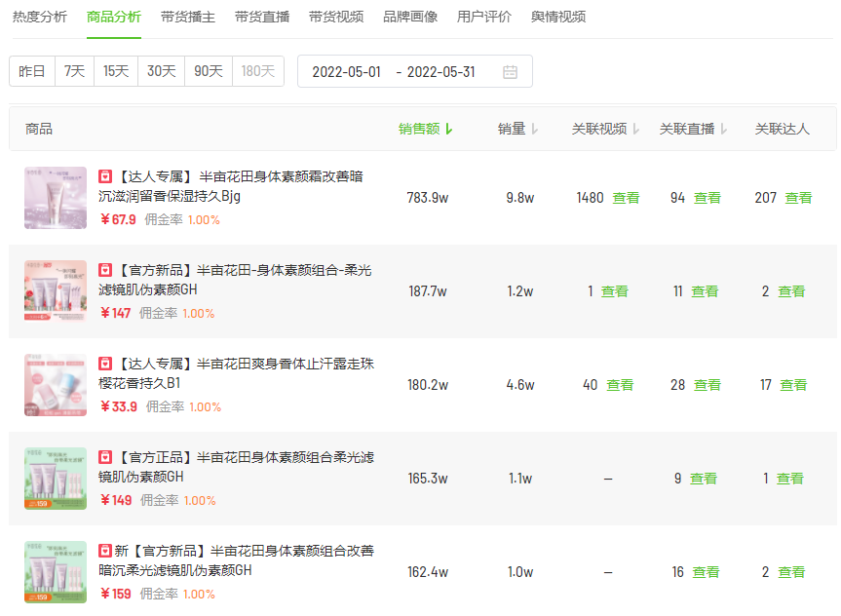
Task: Select the 180天 time range
Action: point(258,71)
